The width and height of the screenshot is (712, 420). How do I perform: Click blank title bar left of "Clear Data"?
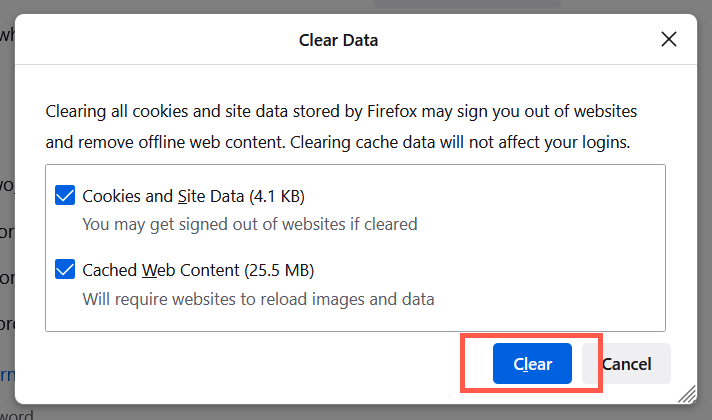point(150,41)
